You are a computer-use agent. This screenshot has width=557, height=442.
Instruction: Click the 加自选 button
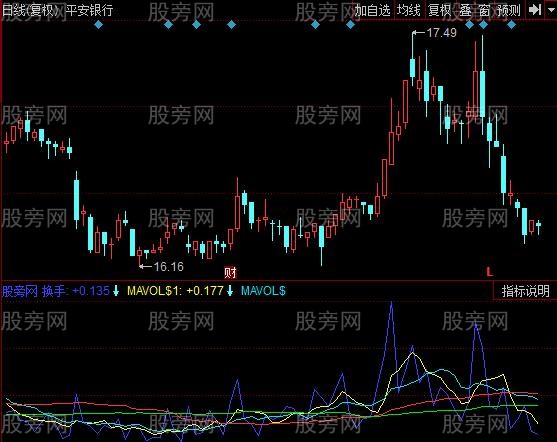point(372,10)
